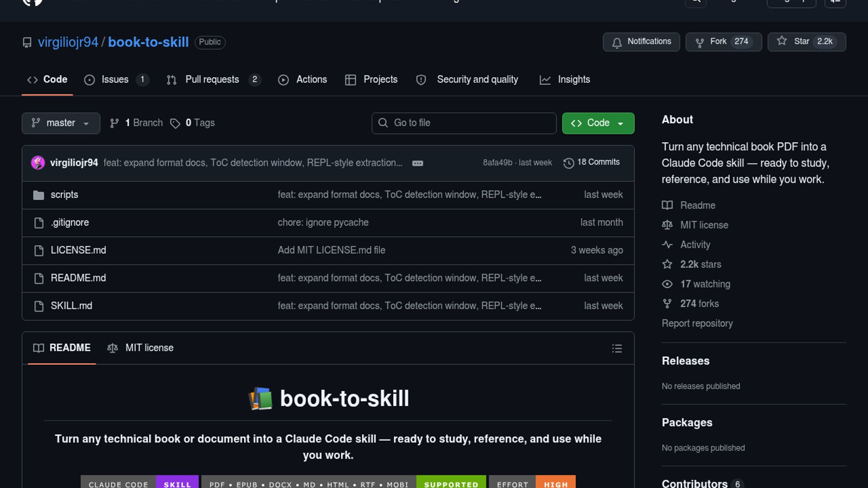Click the repository icon beside virgiliojr94
868x488 pixels.
pos(27,42)
